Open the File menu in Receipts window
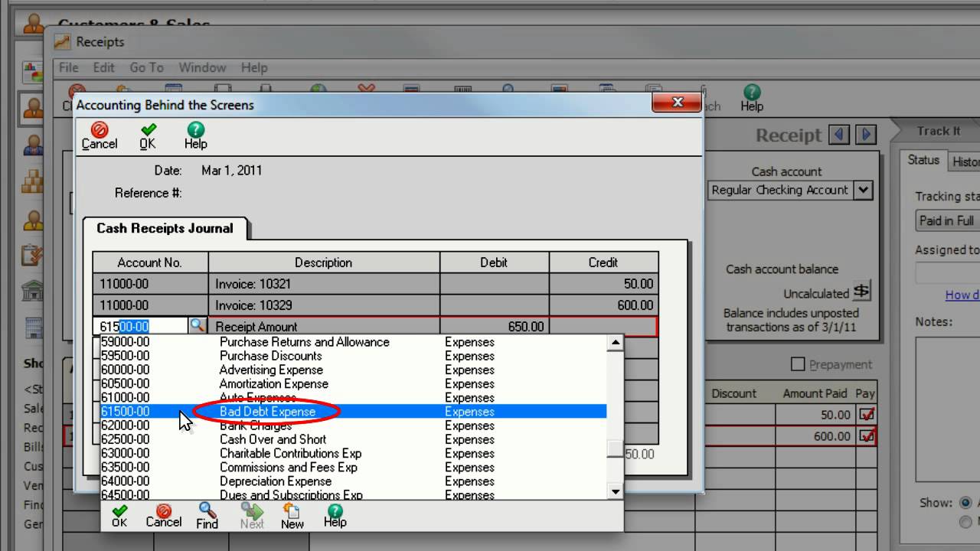 [x=69, y=67]
